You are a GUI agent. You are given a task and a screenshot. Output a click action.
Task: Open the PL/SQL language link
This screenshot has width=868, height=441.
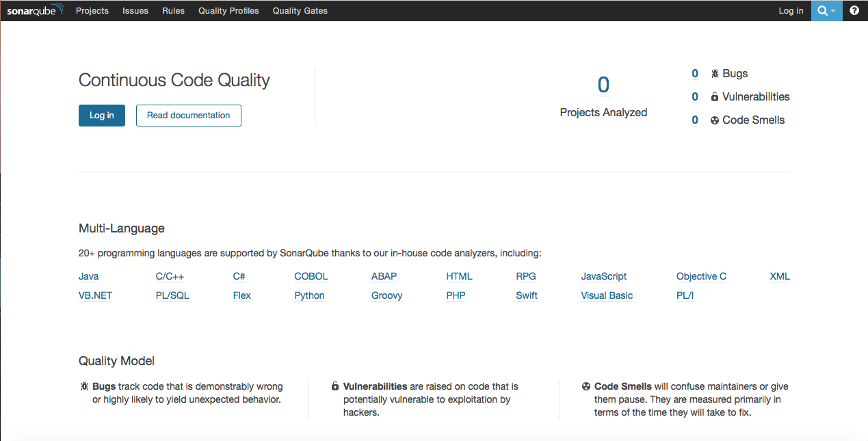173,296
